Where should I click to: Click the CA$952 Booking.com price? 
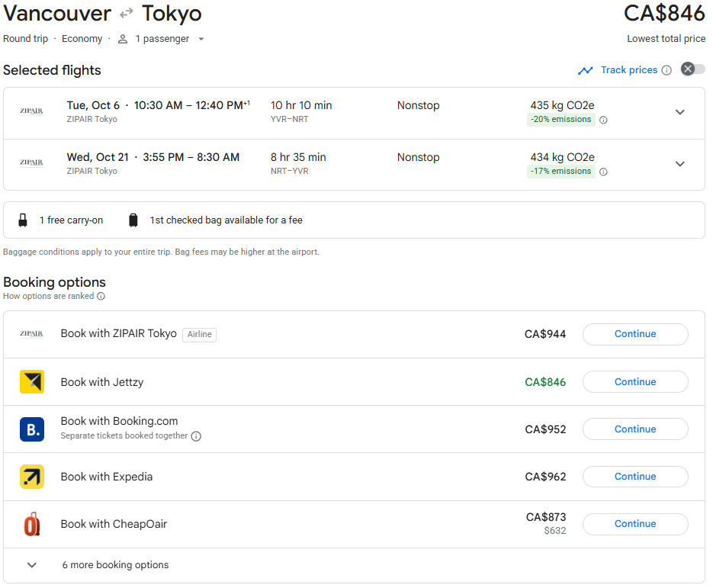tap(545, 429)
